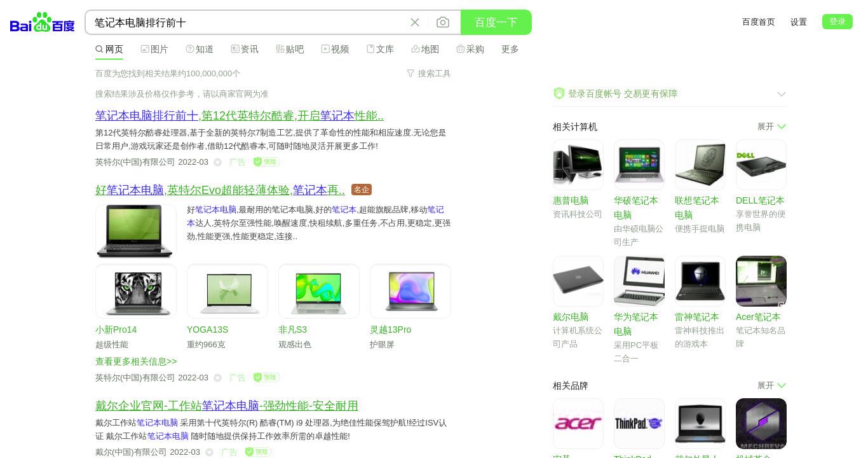Open result 戴尔企业官网-工作站笔记本电脑
This screenshot has height=458, width=868.
pyautogui.click(x=227, y=405)
